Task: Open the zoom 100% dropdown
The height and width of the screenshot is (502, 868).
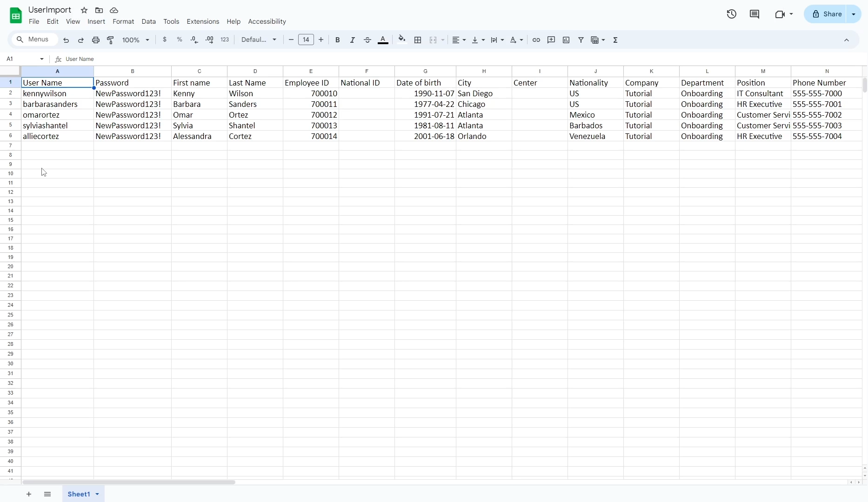Action: tap(135, 40)
